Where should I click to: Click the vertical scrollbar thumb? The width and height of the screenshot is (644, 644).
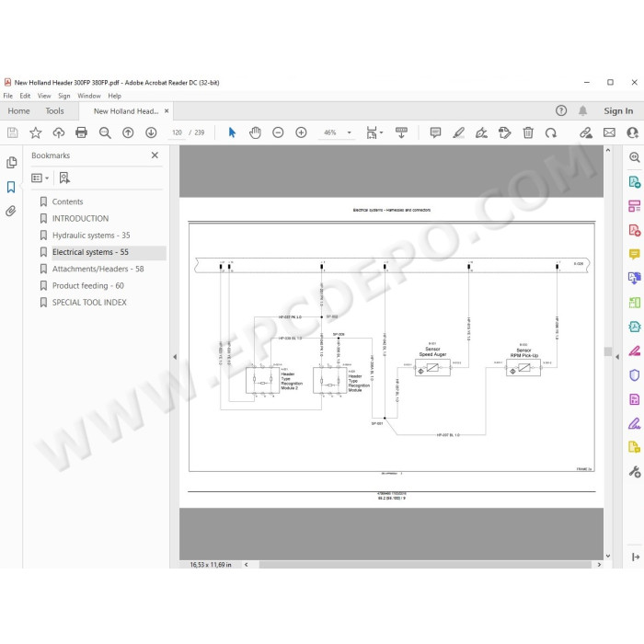(x=608, y=351)
